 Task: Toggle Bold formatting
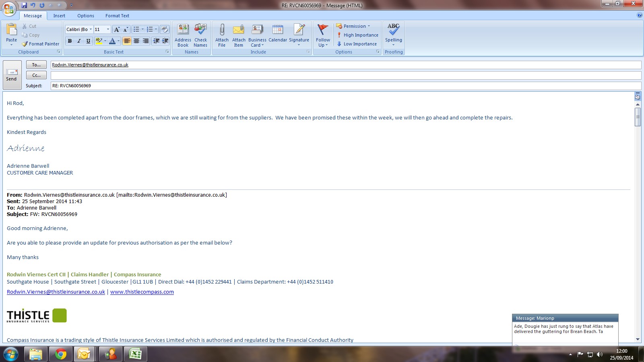coord(70,41)
